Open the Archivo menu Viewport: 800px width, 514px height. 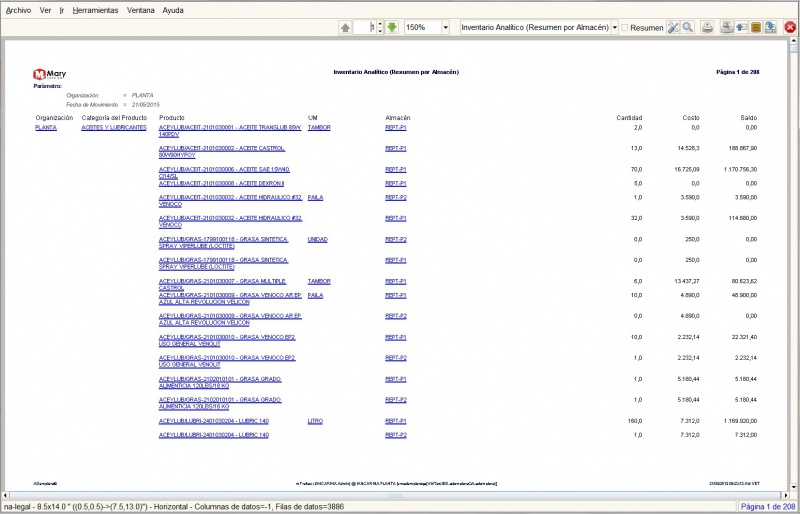(x=18, y=10)
